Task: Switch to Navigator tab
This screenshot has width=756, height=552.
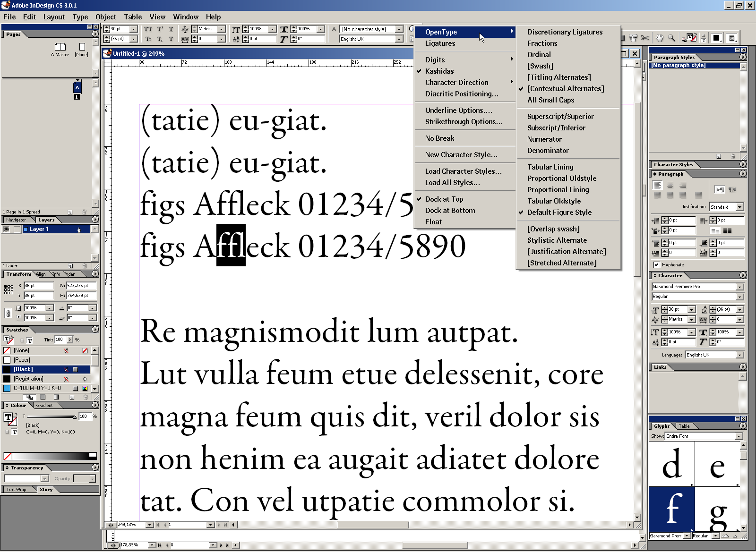Action: [x=17, y=220]
